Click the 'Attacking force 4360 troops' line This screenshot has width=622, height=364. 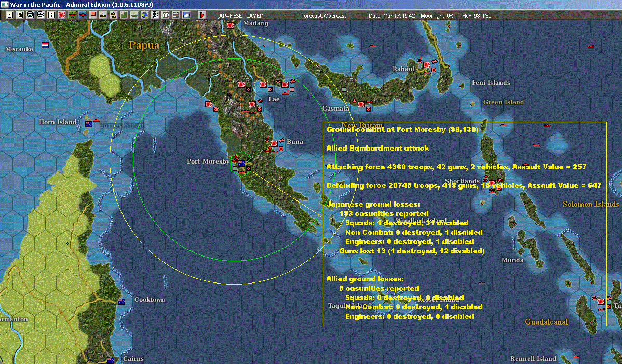(456, 167)
